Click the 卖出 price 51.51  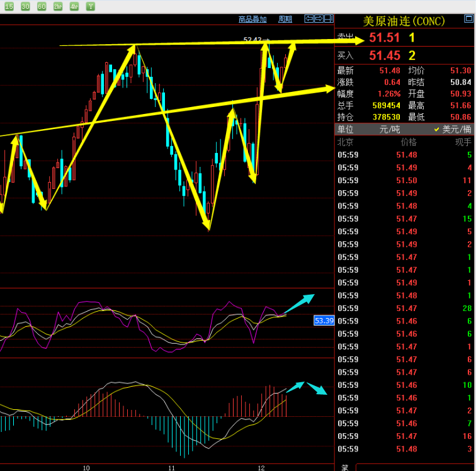(384, 38)
